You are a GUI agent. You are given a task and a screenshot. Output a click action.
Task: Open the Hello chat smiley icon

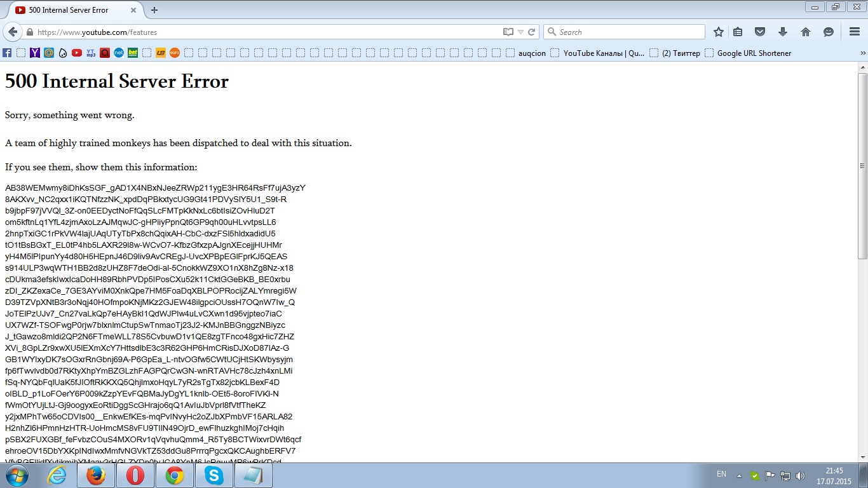pyautogui.click(x=829, y=32)
